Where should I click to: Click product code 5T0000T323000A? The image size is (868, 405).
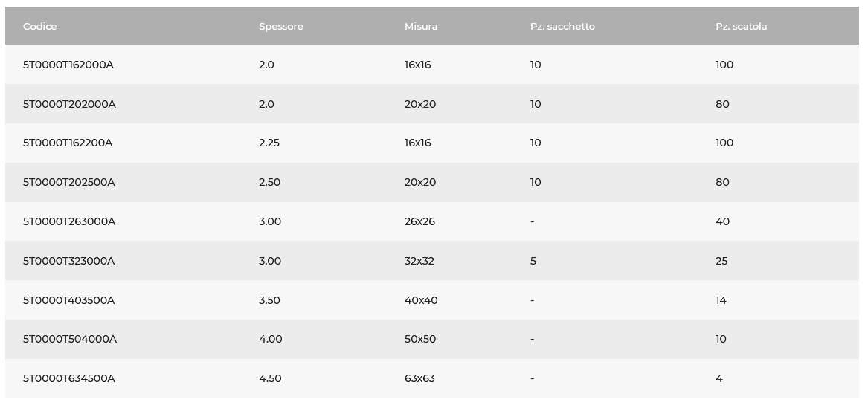point(68,261)
